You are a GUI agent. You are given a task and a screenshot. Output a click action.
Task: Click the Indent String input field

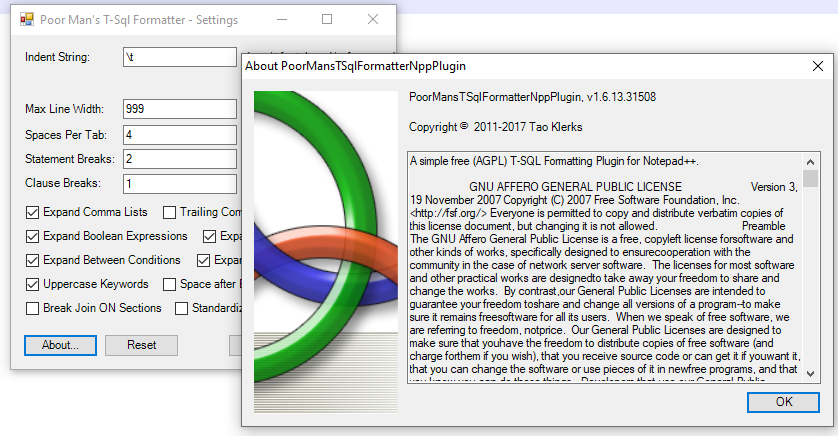coord(180,57)
